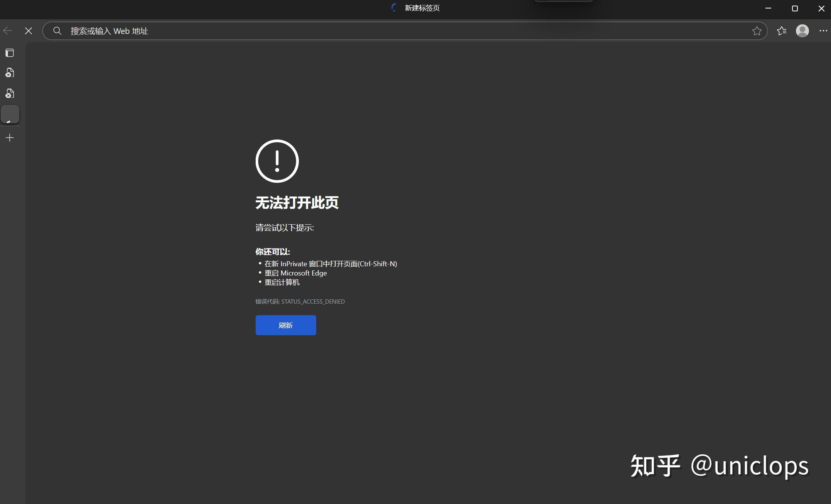Screen dimensions: 831x504
Task: Stop page loading with the X icon
Action: pos(29,31)
